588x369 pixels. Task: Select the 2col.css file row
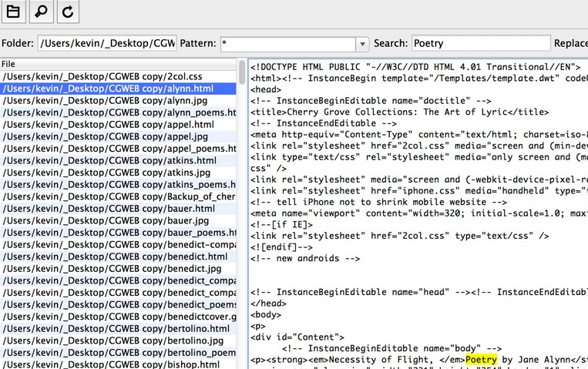[x=118, y=76]
